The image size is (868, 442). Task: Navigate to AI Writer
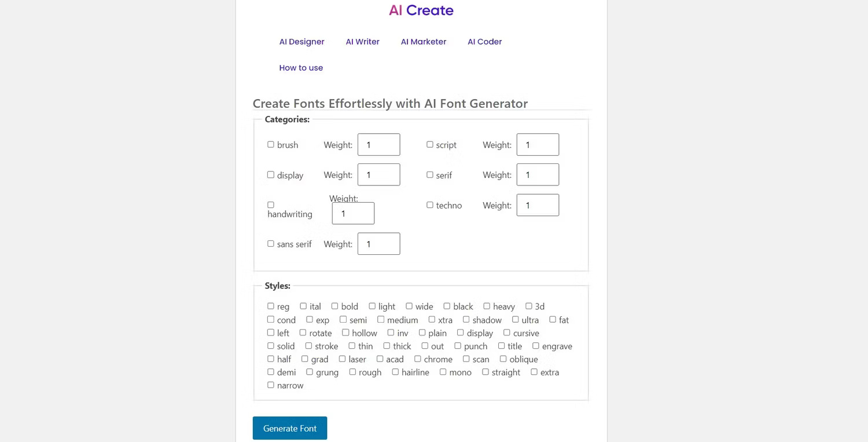point(362,41)
